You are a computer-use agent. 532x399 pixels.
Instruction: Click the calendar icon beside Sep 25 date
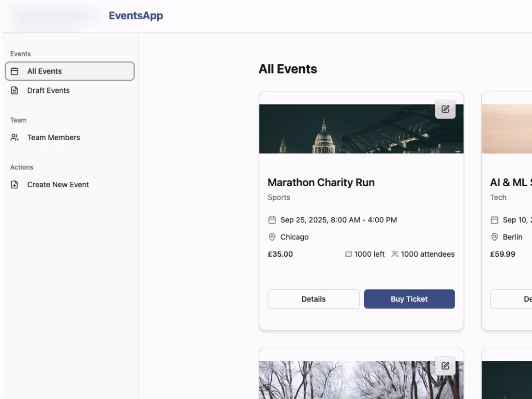tap(272, 220)
